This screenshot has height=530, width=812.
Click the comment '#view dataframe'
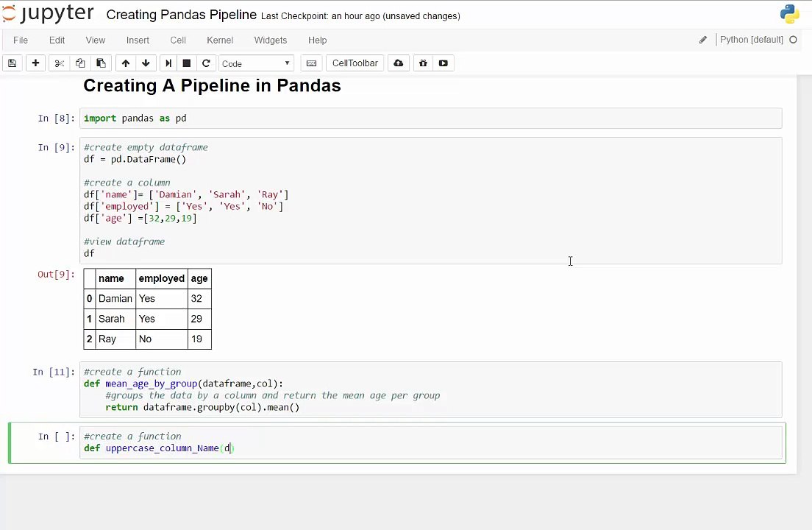pyautogui.click(x=124, y=241)
